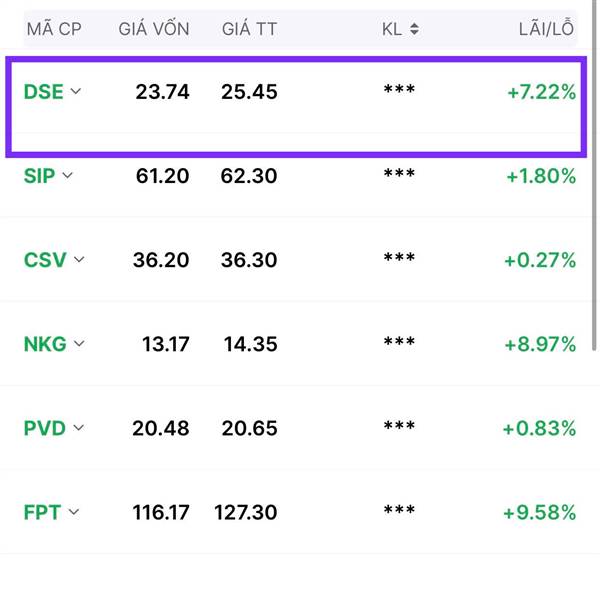Click the vertical scrollbar on right edge

coord(594,176)
